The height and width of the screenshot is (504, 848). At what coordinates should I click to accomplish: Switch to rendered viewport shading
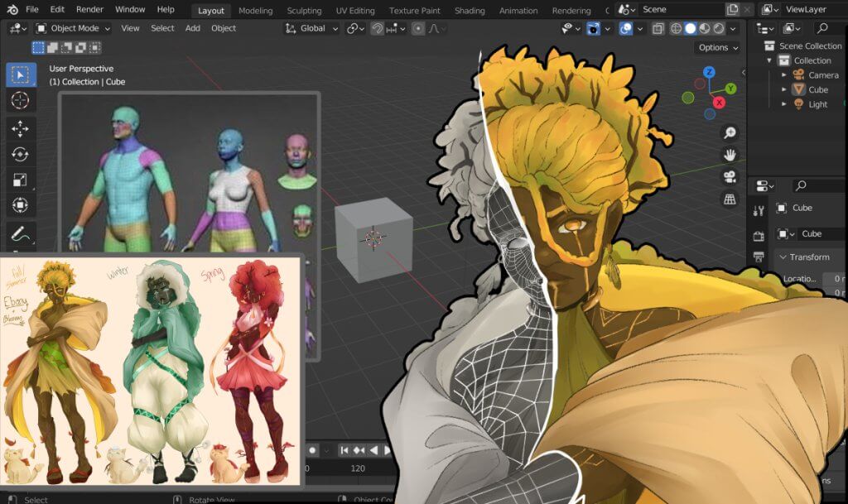718,29
